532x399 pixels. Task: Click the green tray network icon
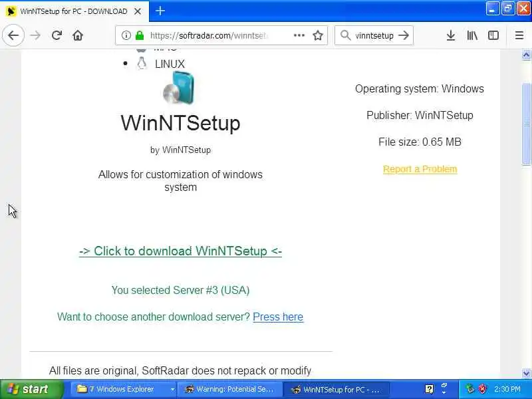tap(470, 389)
